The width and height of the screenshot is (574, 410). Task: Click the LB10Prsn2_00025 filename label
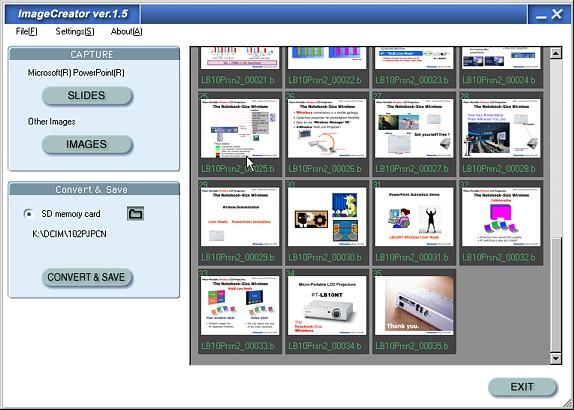[x=238, y=169]
